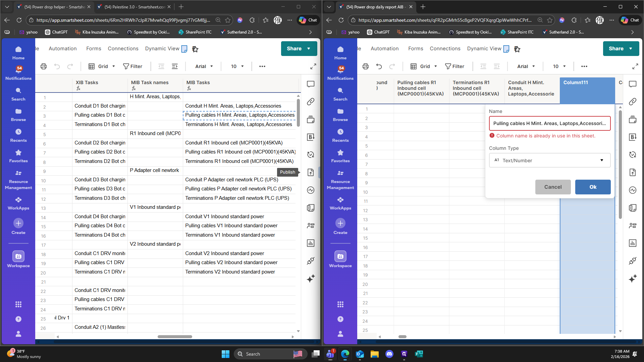This screenshot has height=362, width=644.
Task: Click the print icon in left window toolbar
Action: pos(44,66)
